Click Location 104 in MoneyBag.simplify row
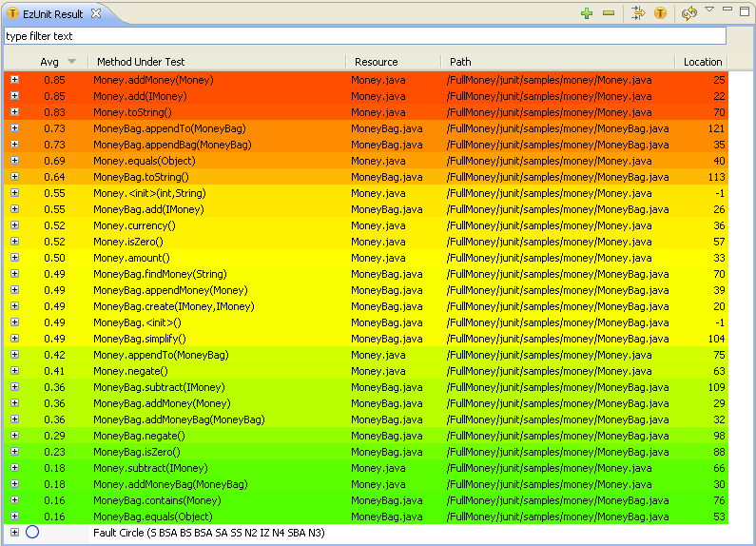 [716, 339]
